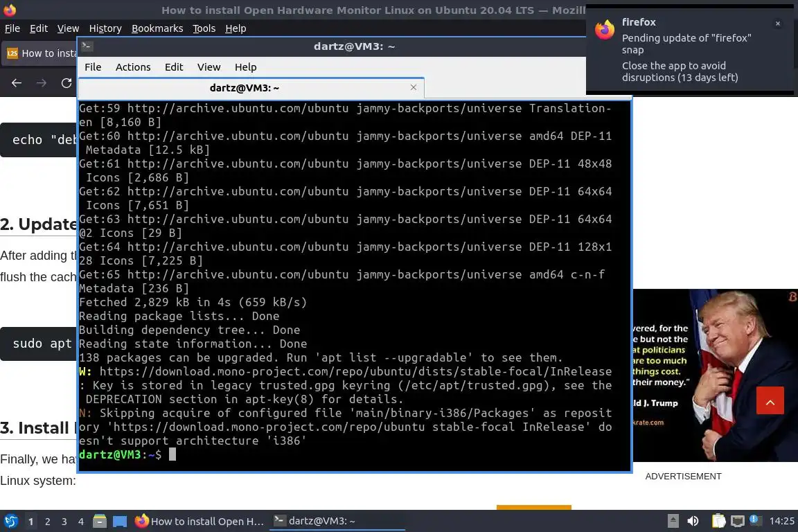This screenshot has height=532, width=798.
Task: Open Firefox File menu
Action: pos(12,28)
